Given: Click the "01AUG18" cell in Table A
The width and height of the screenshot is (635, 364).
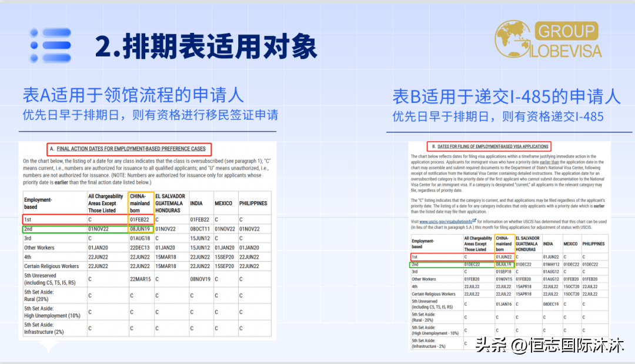Looking at the screenshot, I should coord(140,238).
